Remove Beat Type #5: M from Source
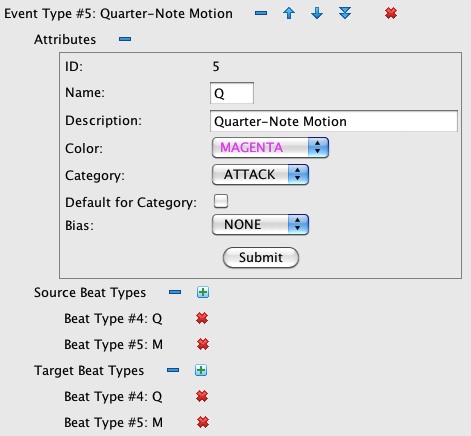This screenshot has height=436, width=471. tap(203, 344)
